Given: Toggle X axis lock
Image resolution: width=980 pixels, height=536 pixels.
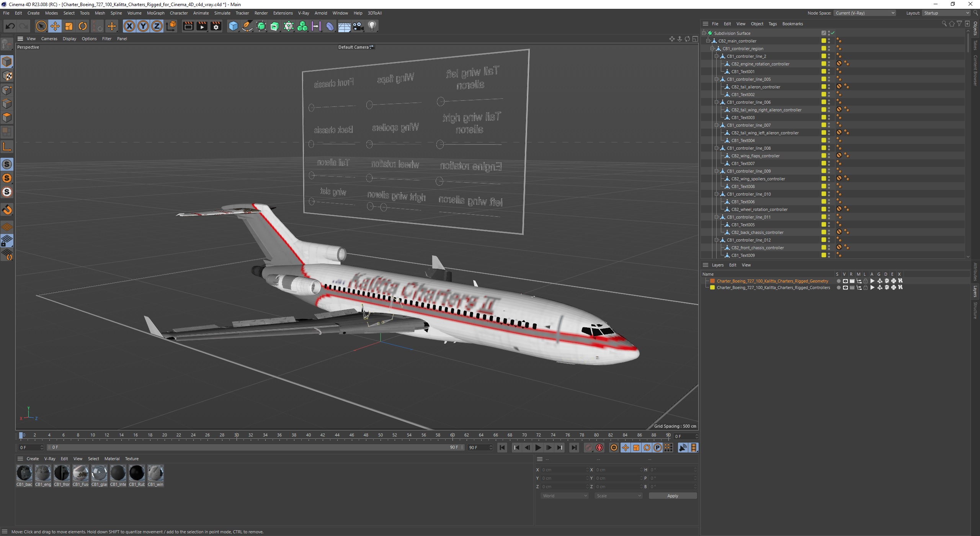Looking at the screenshot, I should (129, 26).
